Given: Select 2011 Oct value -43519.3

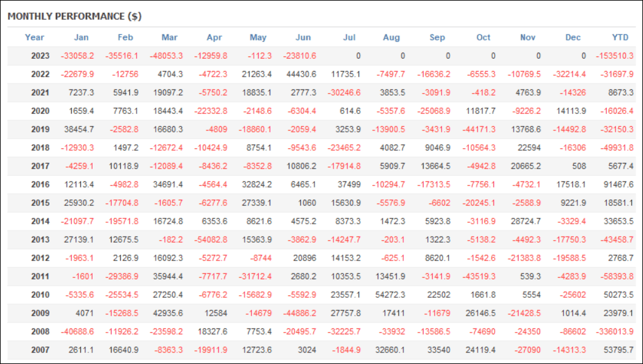Looking at the screenshot, I should 479,276.
